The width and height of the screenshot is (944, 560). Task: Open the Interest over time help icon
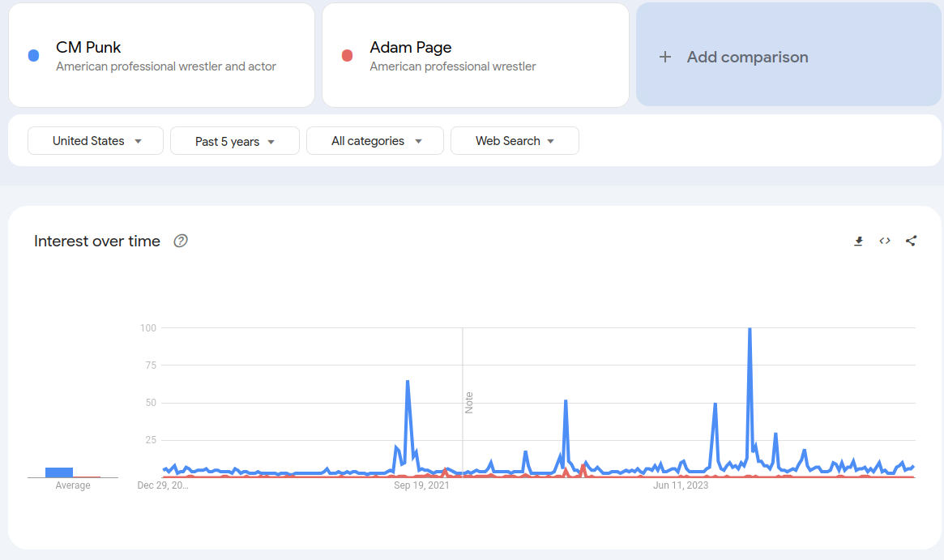pos(181,241)
